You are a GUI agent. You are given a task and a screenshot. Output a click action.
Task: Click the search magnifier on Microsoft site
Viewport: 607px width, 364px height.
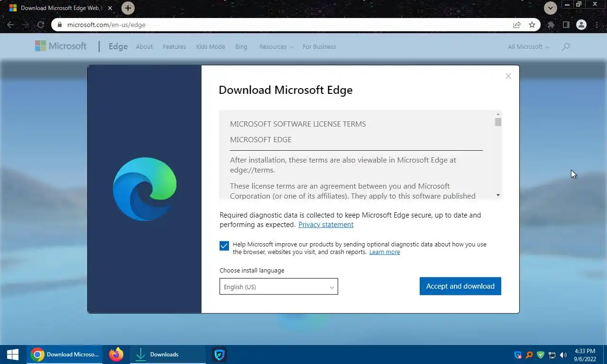click(566, 46)
